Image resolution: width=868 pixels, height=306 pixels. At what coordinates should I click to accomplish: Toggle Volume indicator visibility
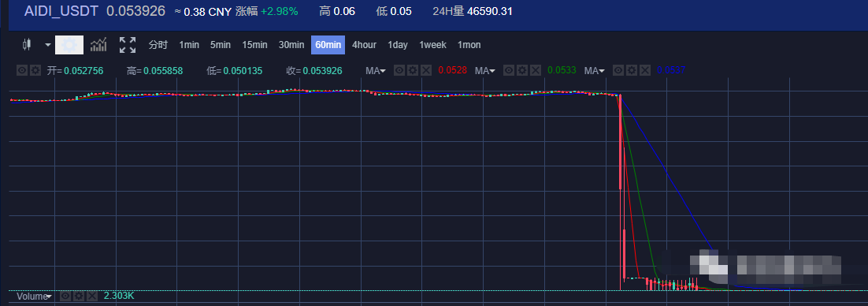65,297
